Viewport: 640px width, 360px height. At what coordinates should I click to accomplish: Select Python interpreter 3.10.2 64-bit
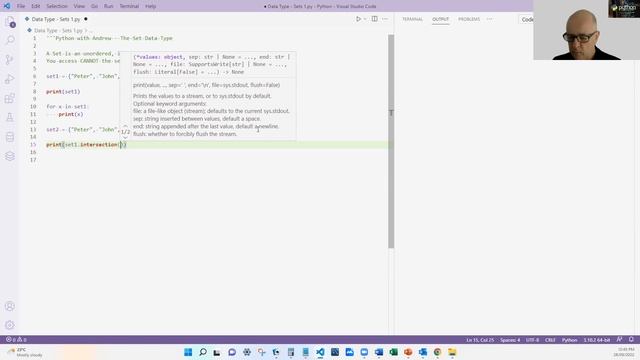coord(597,340)
